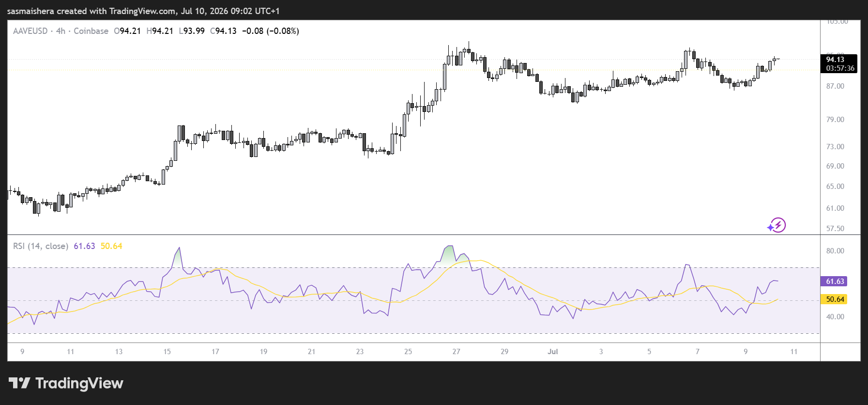Viewport: 868px width, 405px height.
Task: Click the 79.00 price axis level
Action: [x=835, y=120]
